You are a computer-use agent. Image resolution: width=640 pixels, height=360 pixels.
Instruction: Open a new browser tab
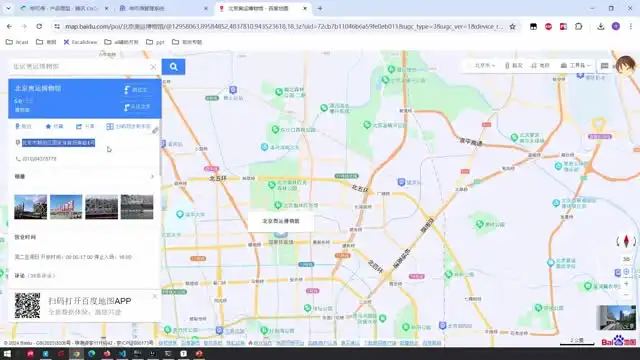[320, 8]
